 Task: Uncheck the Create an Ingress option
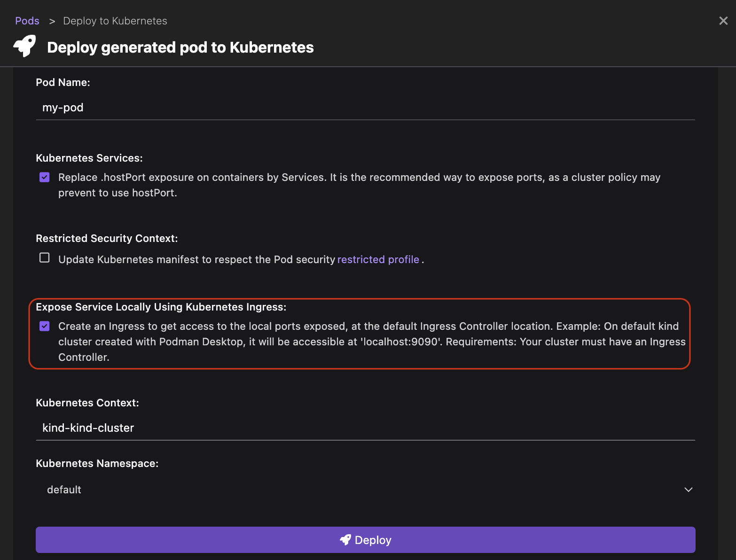coord(45,326)
